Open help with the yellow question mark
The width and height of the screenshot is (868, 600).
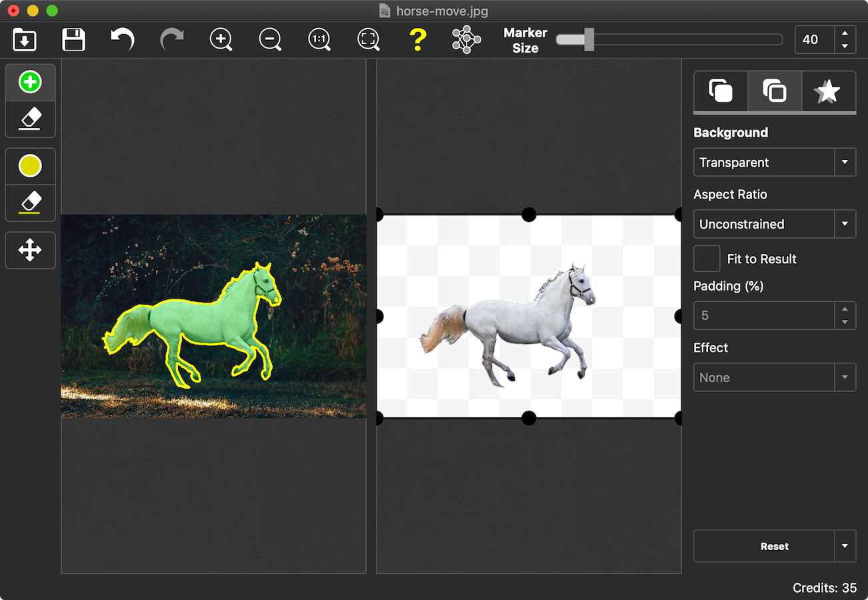point(417,40)
